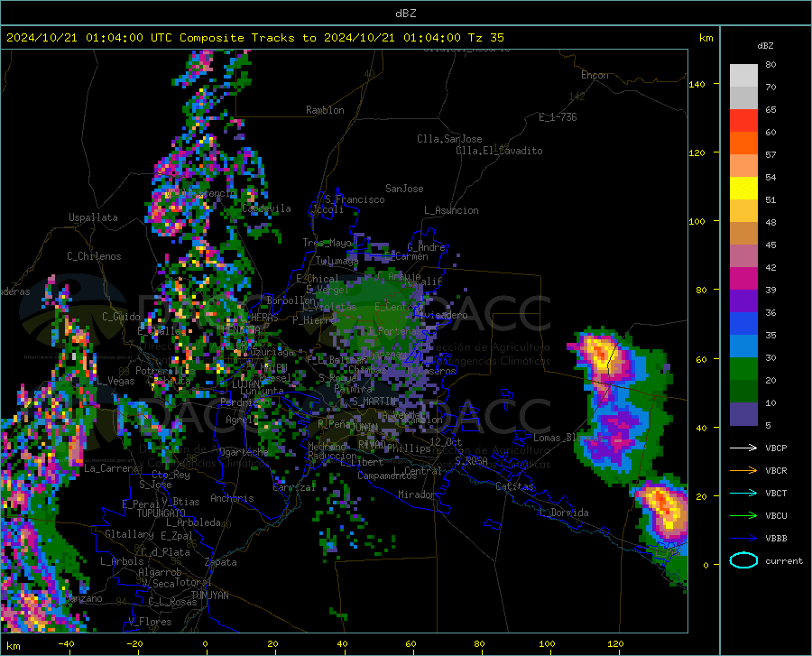Image resolution: width=812 pixels, height=656 pixels.
Task: Select the gray swatch between 70 and 65
Action: pyautogui.click(x=743, y=98)
